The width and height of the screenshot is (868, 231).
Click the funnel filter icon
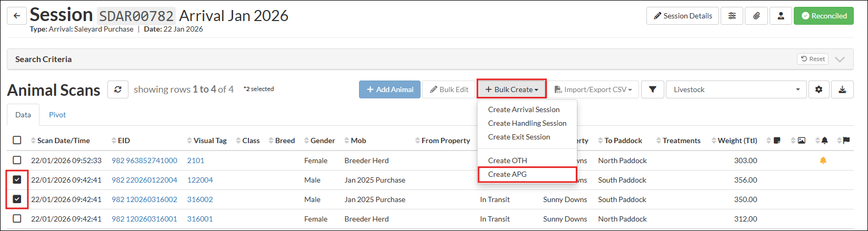pyautogui.click(x=652, y=89)
